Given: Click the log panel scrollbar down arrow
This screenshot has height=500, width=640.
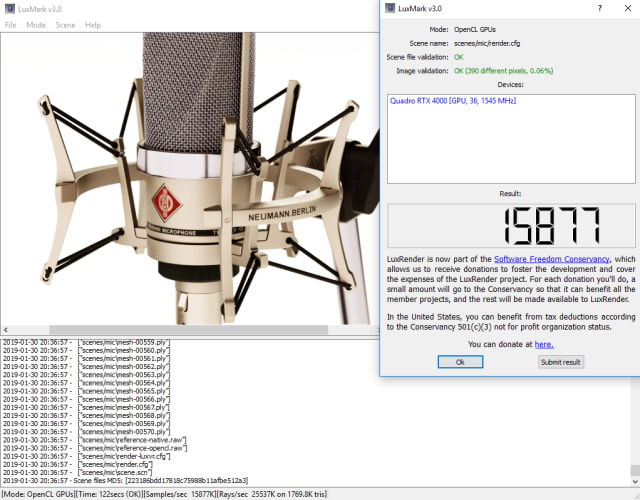Looking at the screenshot, I should (x=635, y=482).
